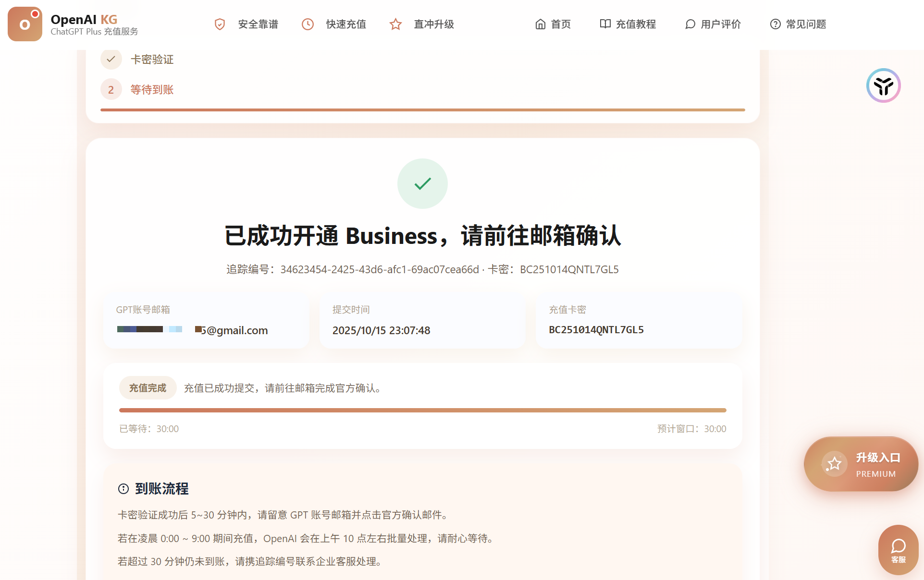Viewport: 924px width, 580px height.
Task: Click the OpenAI KG logo icon
Action: tap(25, 24)
